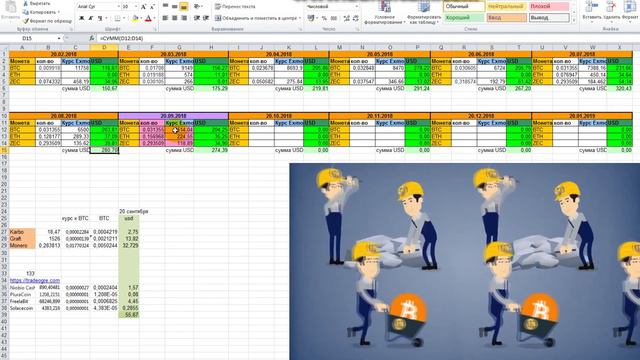Toggle underline text formatting
The image size is (640, 360).
(x=100, y=18)
